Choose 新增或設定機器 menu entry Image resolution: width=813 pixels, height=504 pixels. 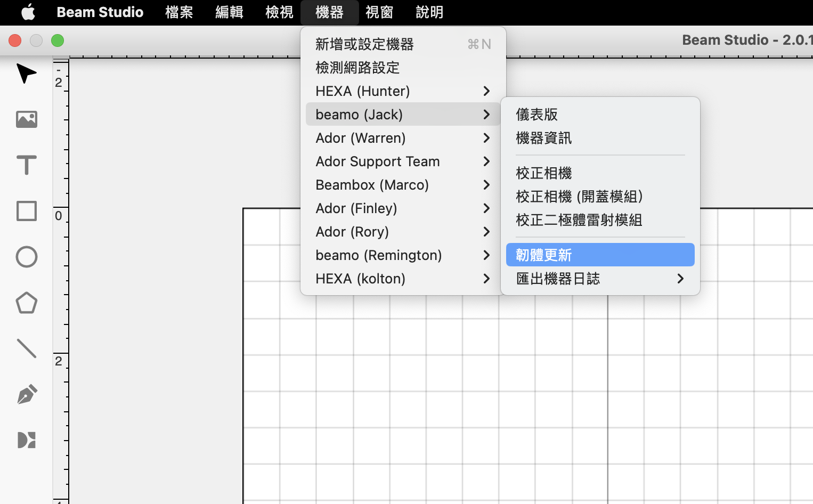click(403, 44)
